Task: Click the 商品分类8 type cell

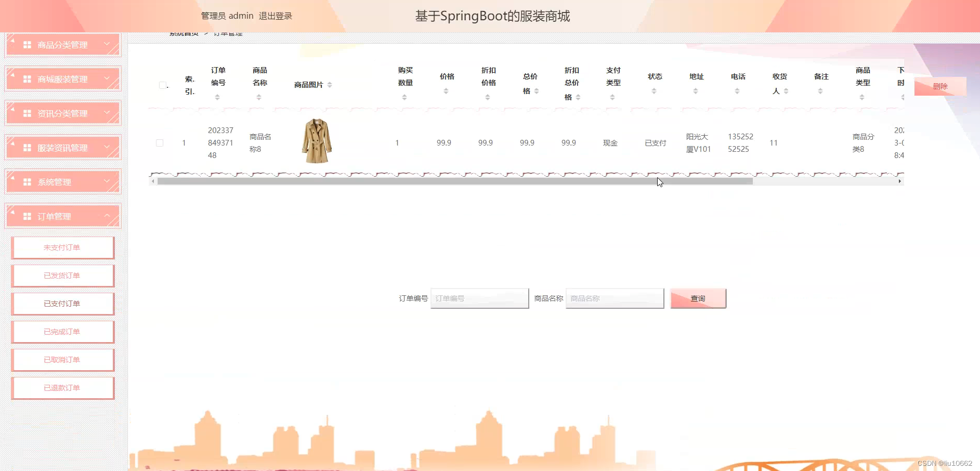Action: [864, 143]
